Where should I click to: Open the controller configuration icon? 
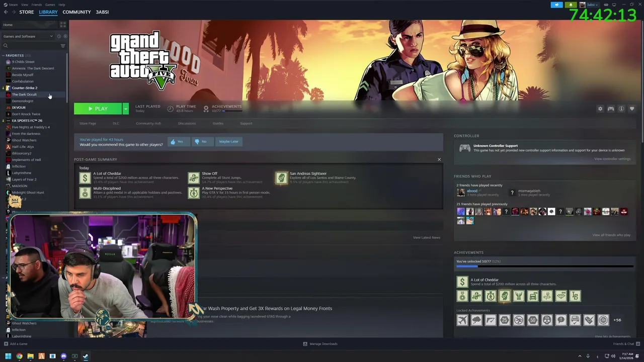(611, 109)
